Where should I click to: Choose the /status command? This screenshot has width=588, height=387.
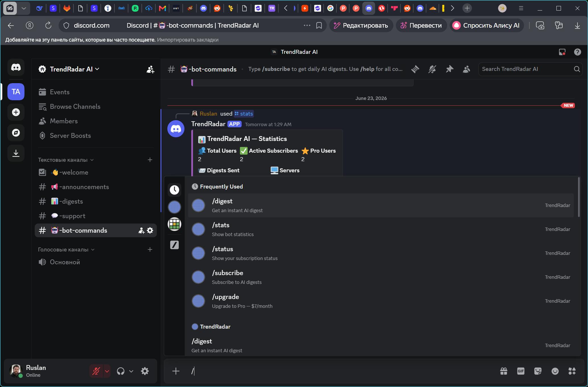click(x=381, y=253)
